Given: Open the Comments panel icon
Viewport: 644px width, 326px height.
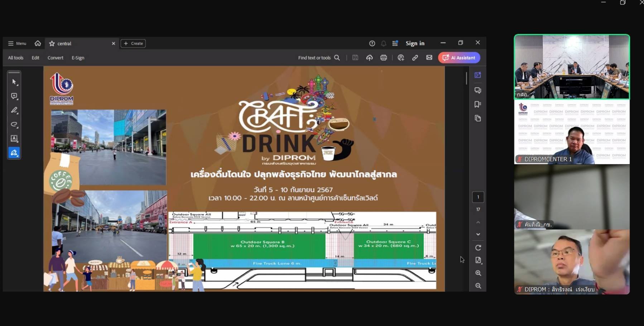Looking at the screenshot, I should 478,90.
